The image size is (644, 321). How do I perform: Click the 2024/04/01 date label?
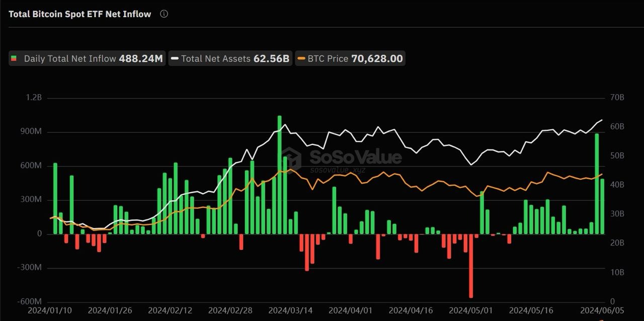(351, 310)
